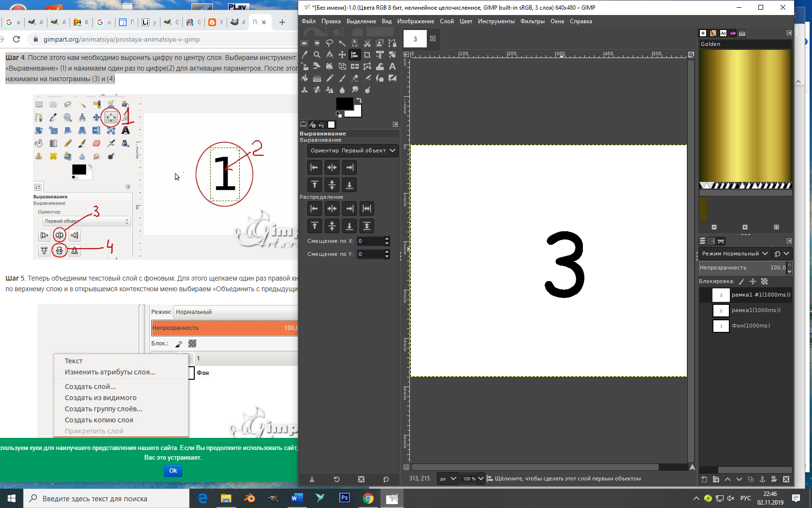The image size is (812, 508).
Task: Select the Ellipse Select tool
Action: [x=317, y=43]
